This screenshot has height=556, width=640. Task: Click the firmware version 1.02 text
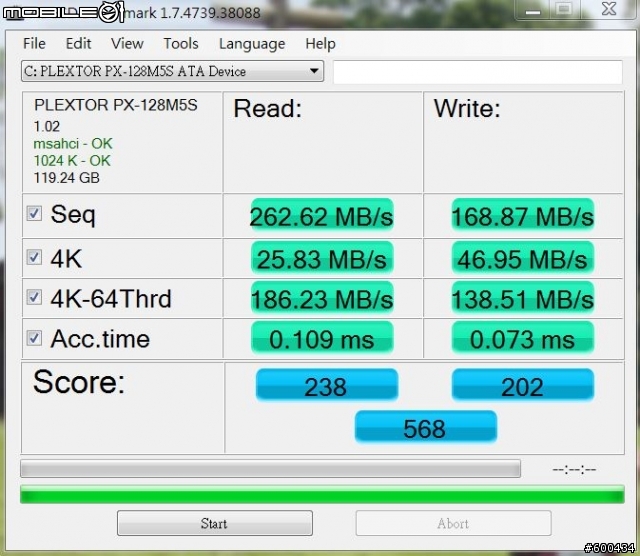[47, 126]
